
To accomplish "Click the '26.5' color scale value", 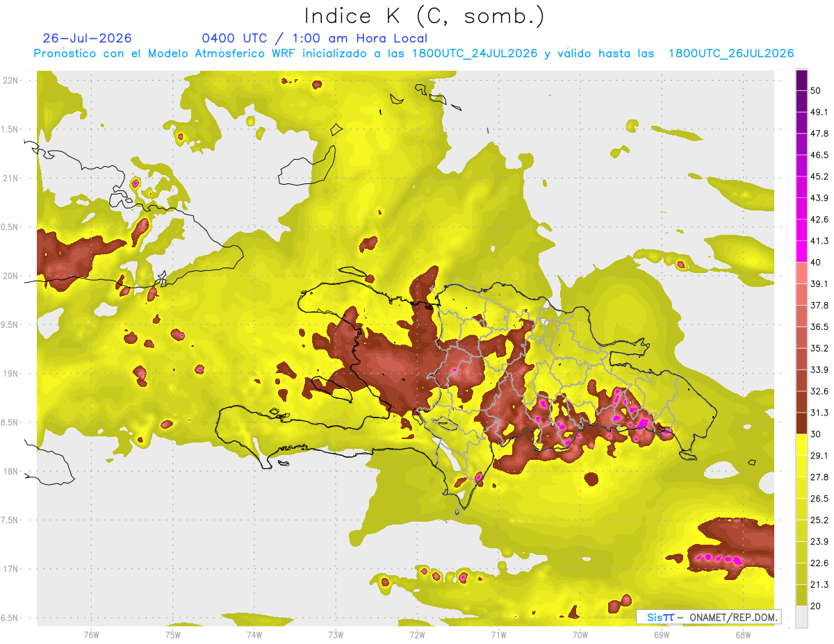I will coord(819,499).
